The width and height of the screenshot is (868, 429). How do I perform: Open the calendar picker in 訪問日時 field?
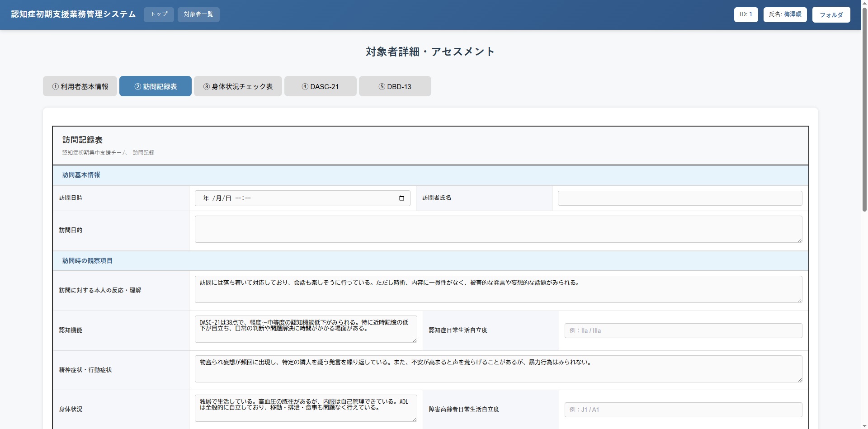click(401, 198)
